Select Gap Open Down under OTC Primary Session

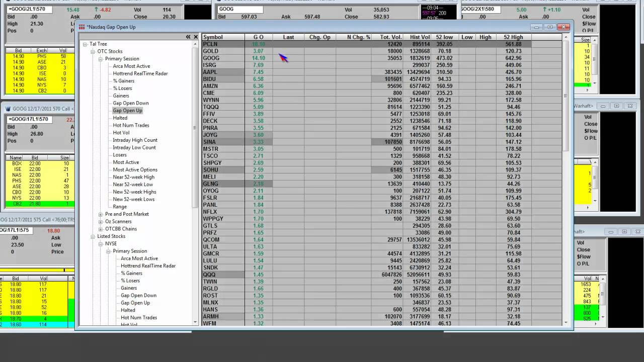[x=131, y=103]
